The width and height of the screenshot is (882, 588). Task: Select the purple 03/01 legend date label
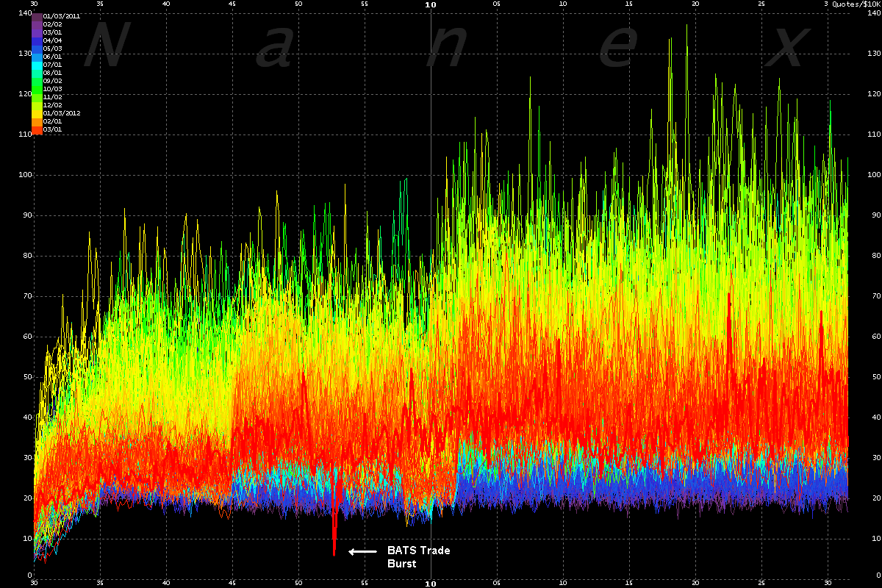click(52, 32)
